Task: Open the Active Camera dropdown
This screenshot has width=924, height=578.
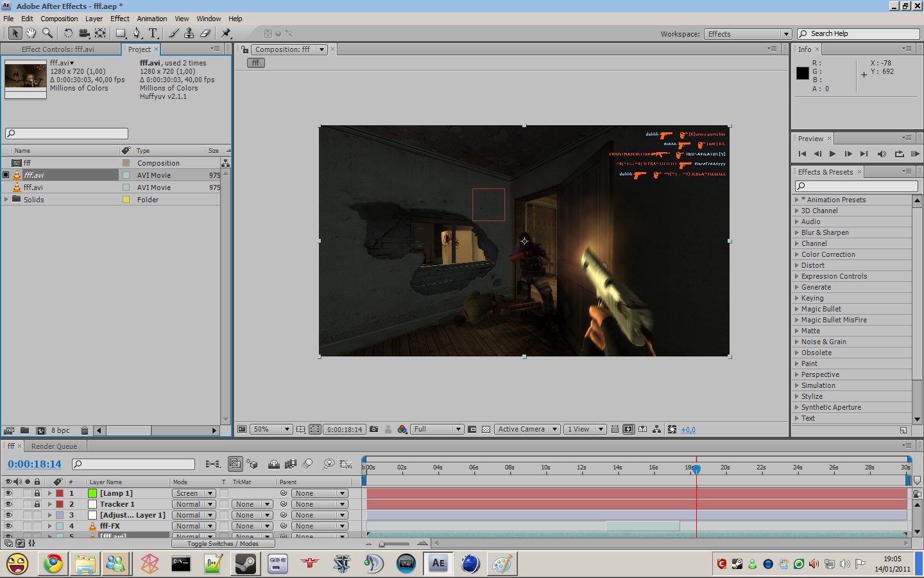Action: point(527,429)
